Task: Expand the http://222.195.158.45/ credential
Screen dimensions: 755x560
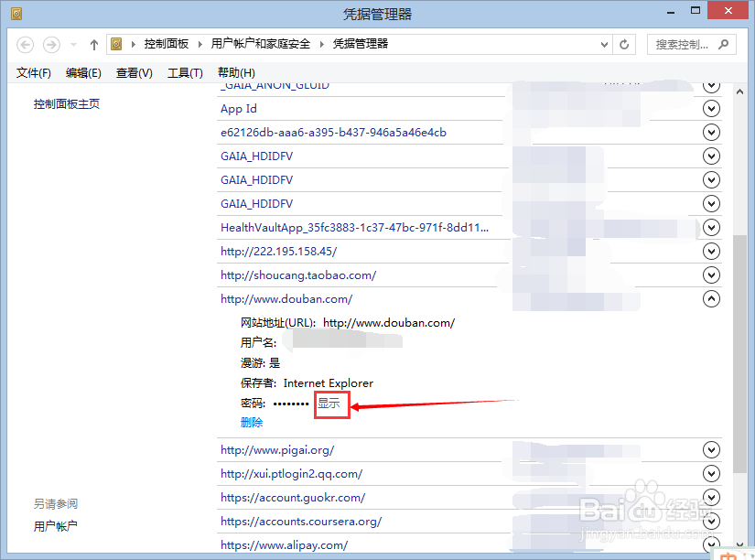Action: 711,252
